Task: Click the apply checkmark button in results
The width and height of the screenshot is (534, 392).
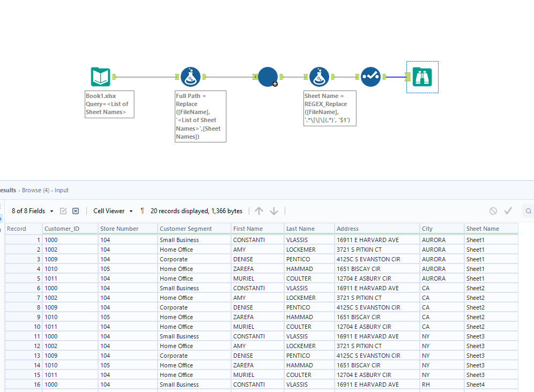Action: [x=508, y=211]
